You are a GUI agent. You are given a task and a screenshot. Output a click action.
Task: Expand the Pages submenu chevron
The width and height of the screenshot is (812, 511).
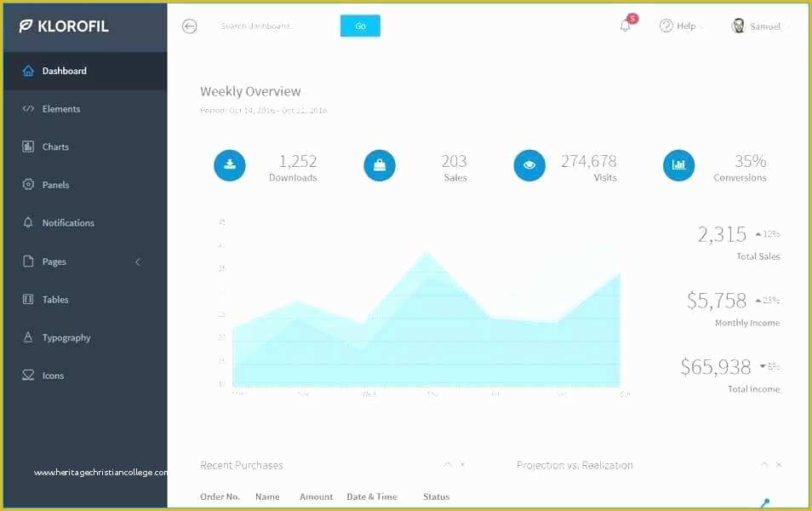(138, 261)
